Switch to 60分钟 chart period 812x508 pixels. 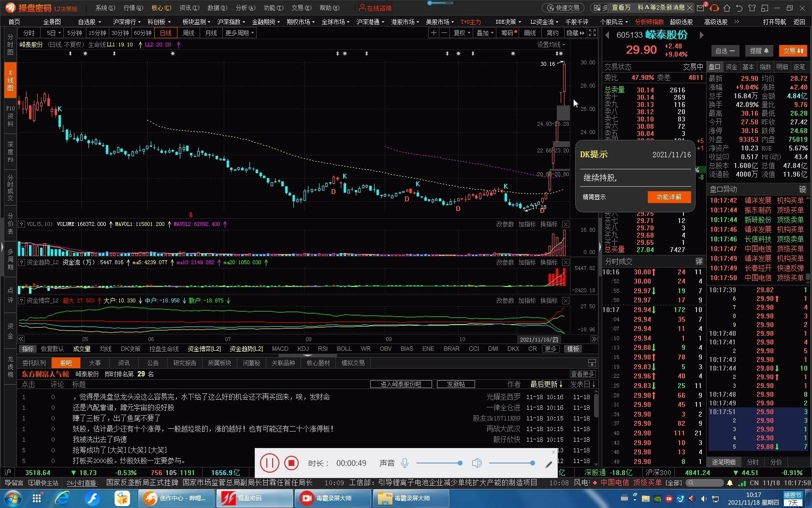[143, 33]
